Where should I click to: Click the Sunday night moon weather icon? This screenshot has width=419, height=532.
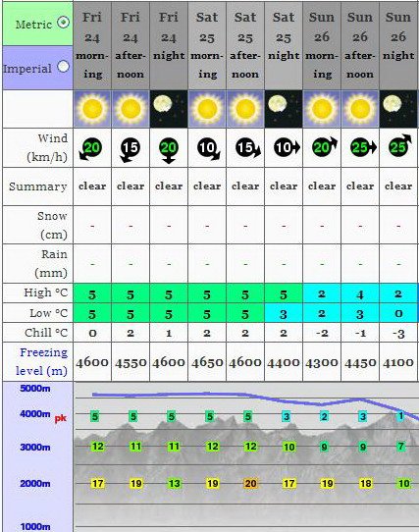[398, 109]
